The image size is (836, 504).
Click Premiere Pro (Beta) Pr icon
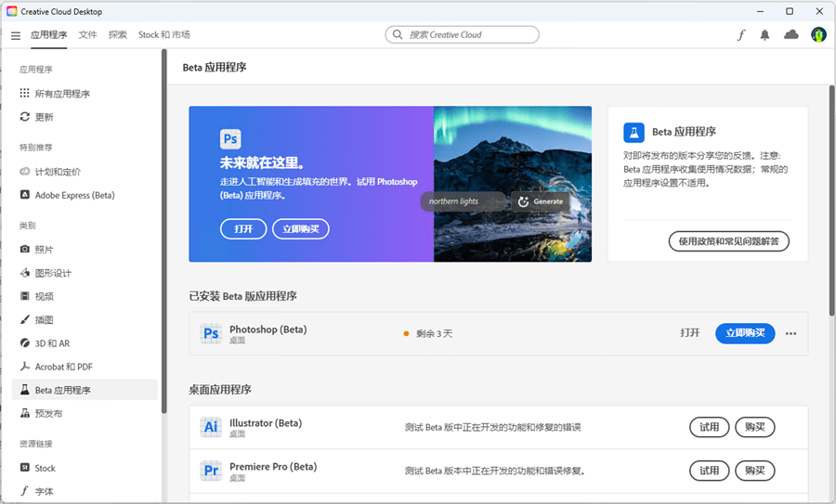211,471
